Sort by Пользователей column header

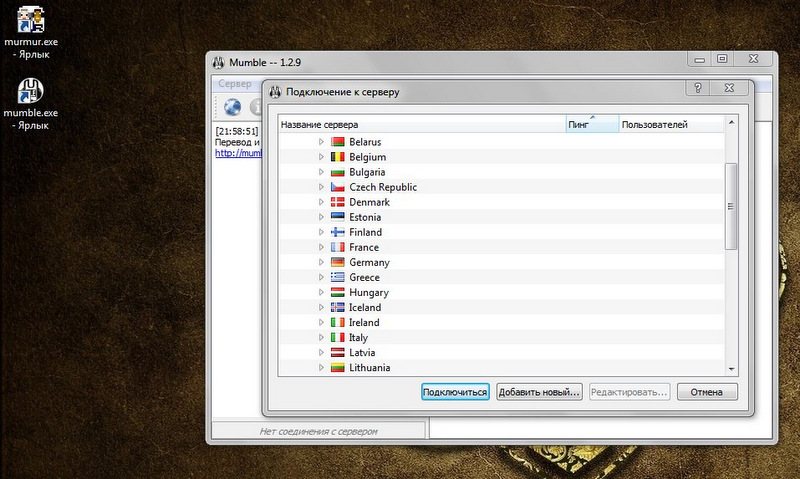[x=671, y=124]
